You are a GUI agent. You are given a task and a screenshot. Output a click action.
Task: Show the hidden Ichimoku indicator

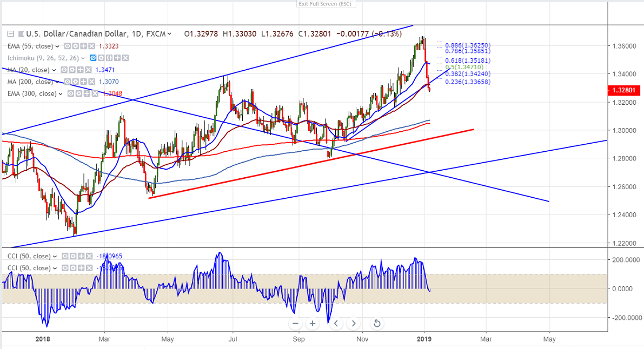(93, 58)
